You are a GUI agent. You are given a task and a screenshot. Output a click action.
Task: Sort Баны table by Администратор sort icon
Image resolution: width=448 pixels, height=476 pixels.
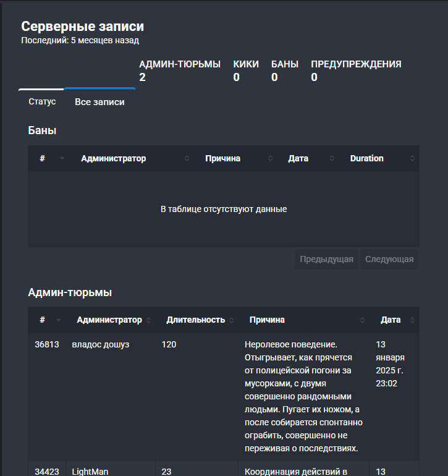click(x=187, y=158)
